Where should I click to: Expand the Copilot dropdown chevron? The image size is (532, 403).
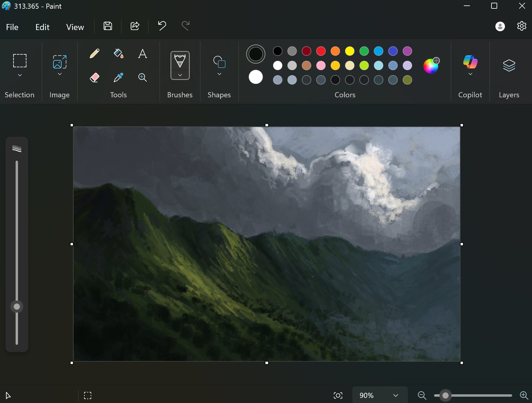pos(470,74)
